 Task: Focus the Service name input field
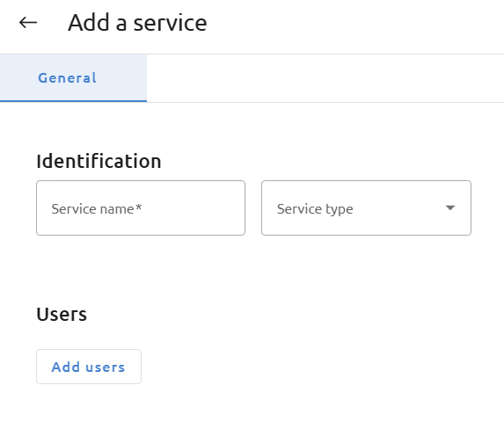click(x=141, y=208)
